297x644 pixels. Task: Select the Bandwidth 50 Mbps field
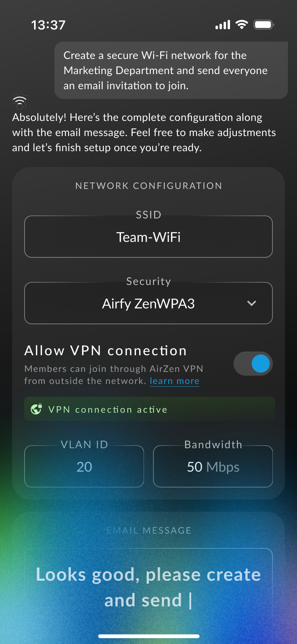pyautogui.click(x=213, y=466)
